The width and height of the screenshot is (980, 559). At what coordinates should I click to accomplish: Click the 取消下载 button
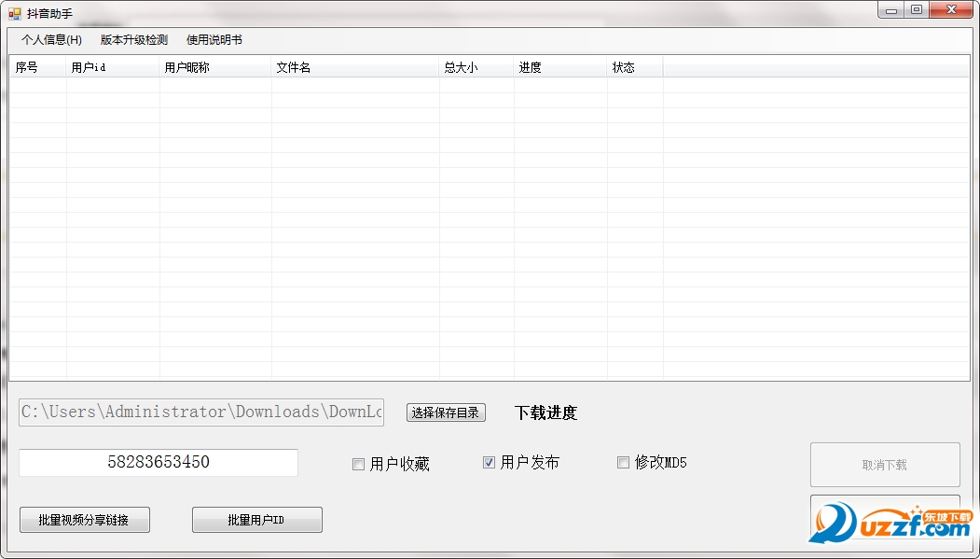point(884,464)
